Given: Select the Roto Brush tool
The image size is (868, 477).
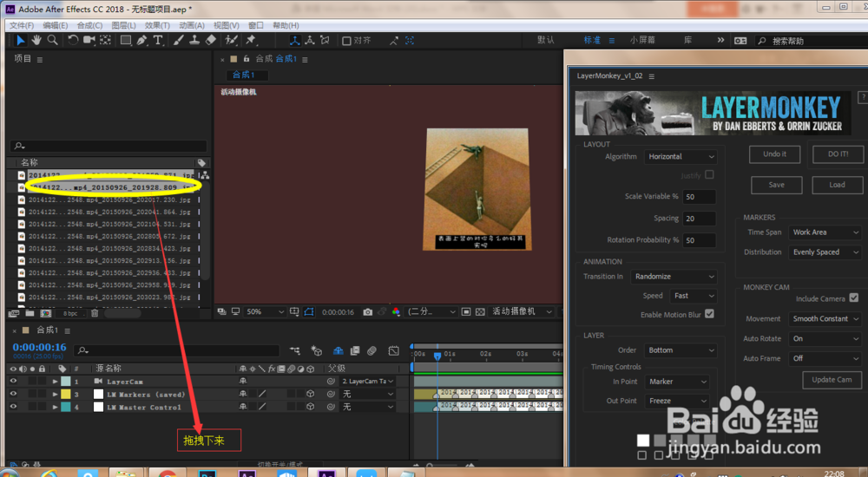Looking at the screenshot, I should coord(231,41).
